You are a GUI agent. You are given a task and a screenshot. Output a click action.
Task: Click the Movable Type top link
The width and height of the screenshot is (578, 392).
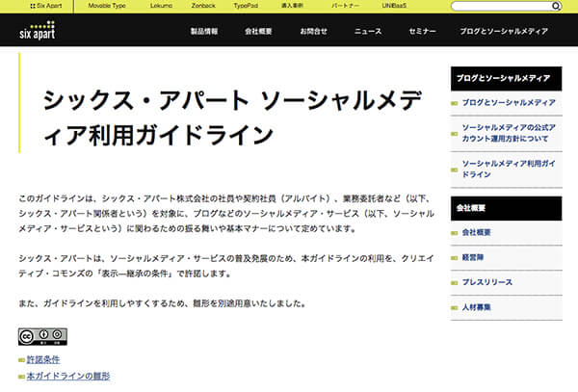tap(105, 6)
